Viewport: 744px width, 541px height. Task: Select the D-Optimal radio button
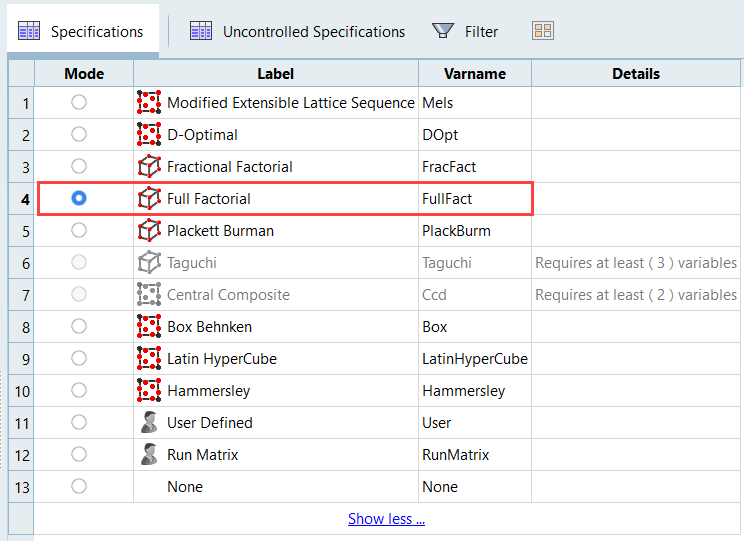tap(79, 134)
